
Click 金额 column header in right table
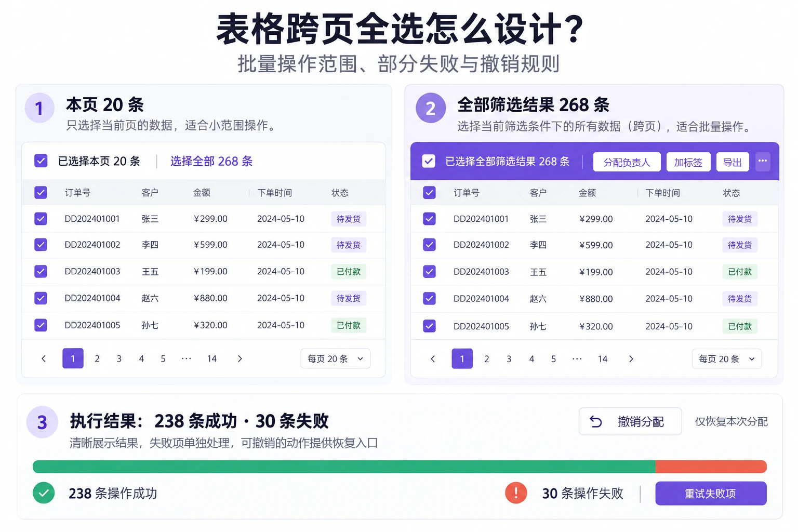pos(588,193)
